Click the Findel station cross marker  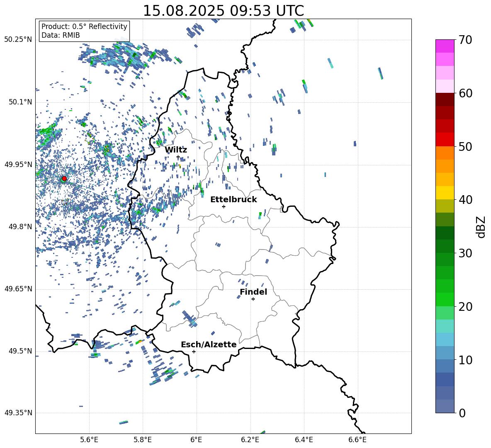[x=253, y=299]
